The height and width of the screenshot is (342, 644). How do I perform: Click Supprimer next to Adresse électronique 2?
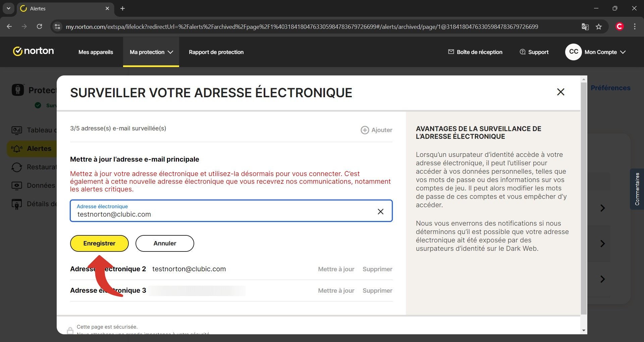pyautogui.click(x=377, y=269)
